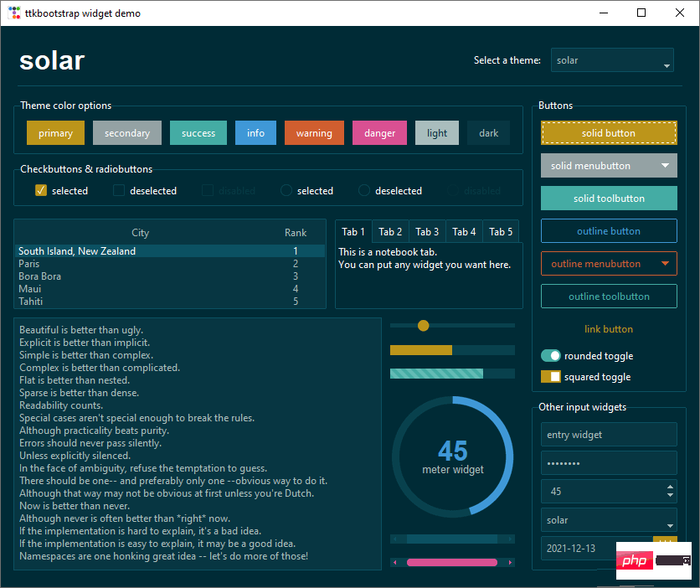Click the dark color button

tap(488, 133)
